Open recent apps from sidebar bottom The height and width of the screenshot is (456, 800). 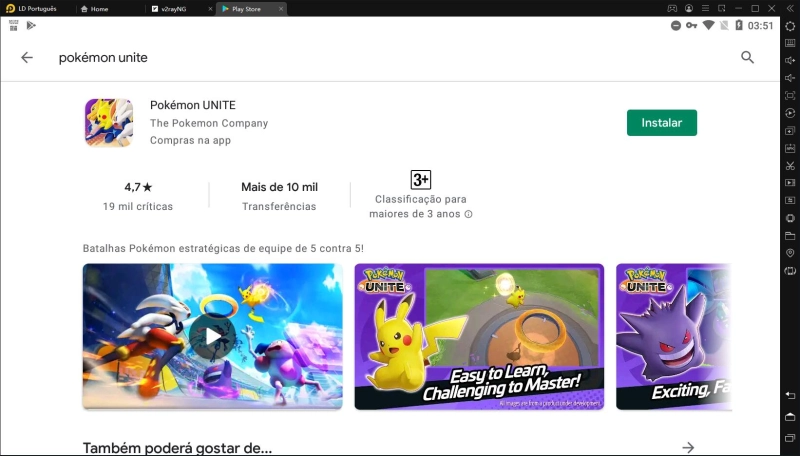(x=790, y=438)
